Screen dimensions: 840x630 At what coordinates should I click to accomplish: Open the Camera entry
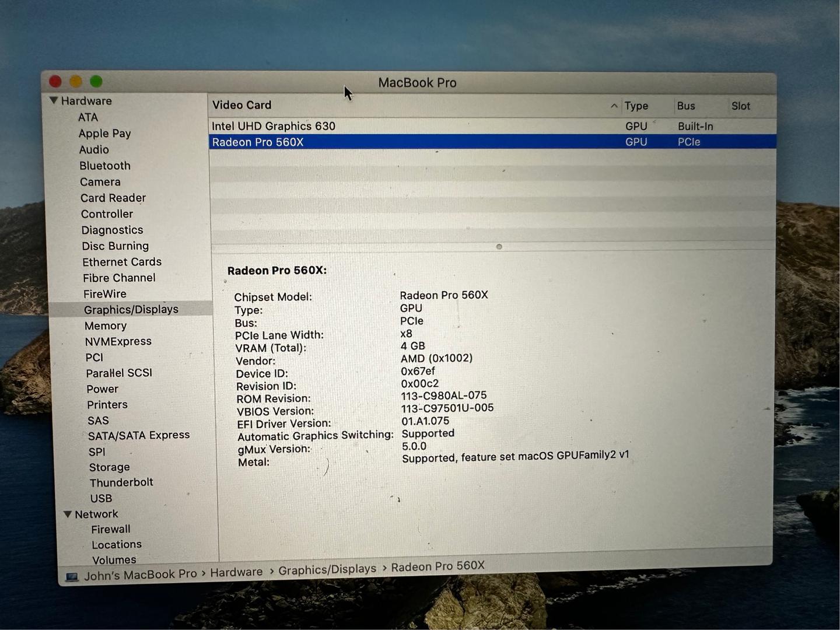tap(100, 182)
